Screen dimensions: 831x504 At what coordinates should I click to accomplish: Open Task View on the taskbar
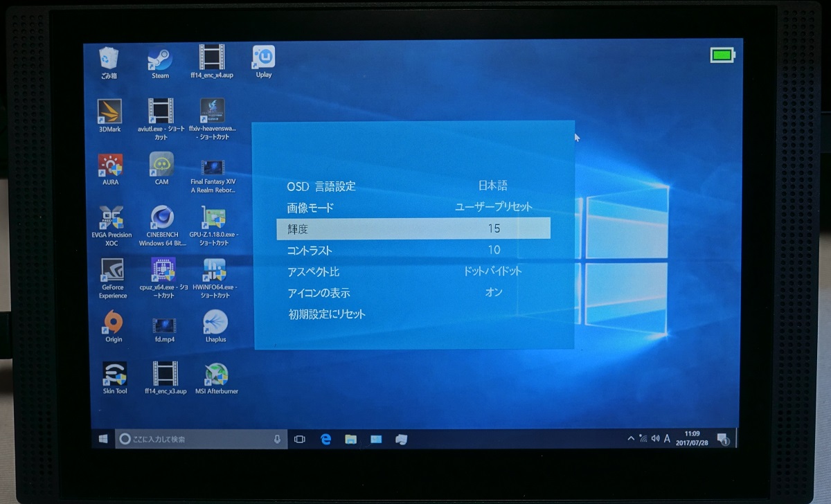[300, 439]
